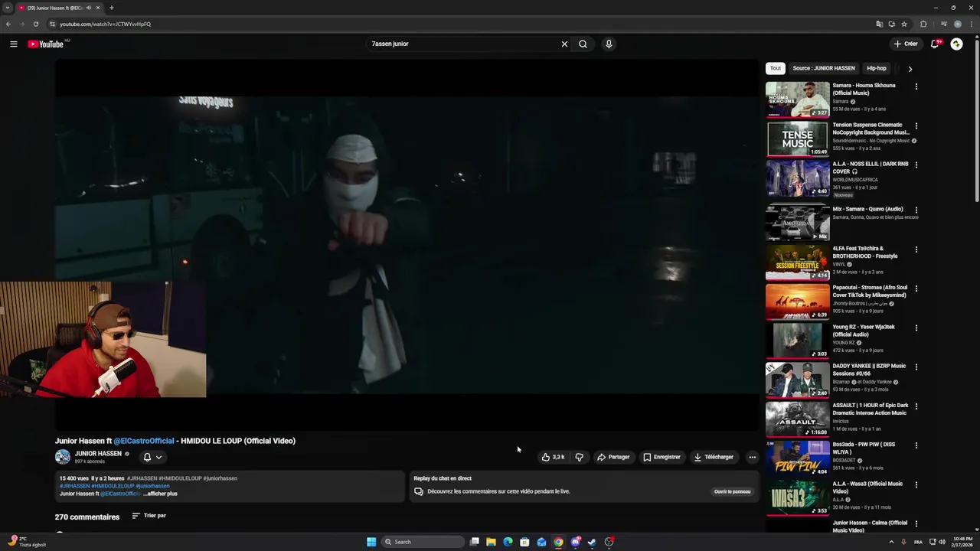The height and width of the screenshot is (551, 980).
Task: Open options for DADDY YANKEE BZRP Sessions
Action: click(x=916, y=367)
